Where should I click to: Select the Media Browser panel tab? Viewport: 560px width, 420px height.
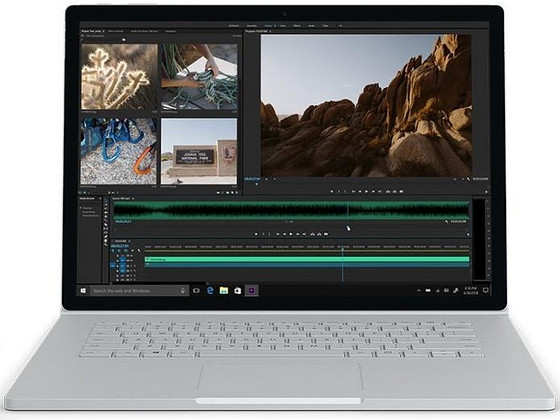[x=88, y=198]
